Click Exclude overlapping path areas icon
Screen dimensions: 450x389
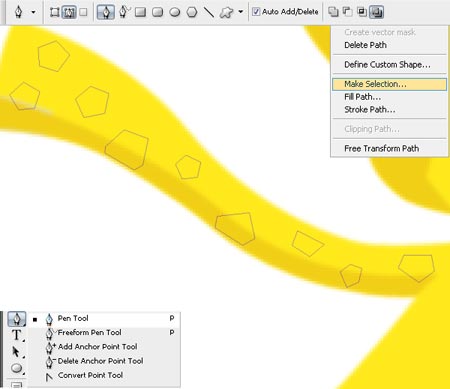pyautogui.click(x=377, y=12)
